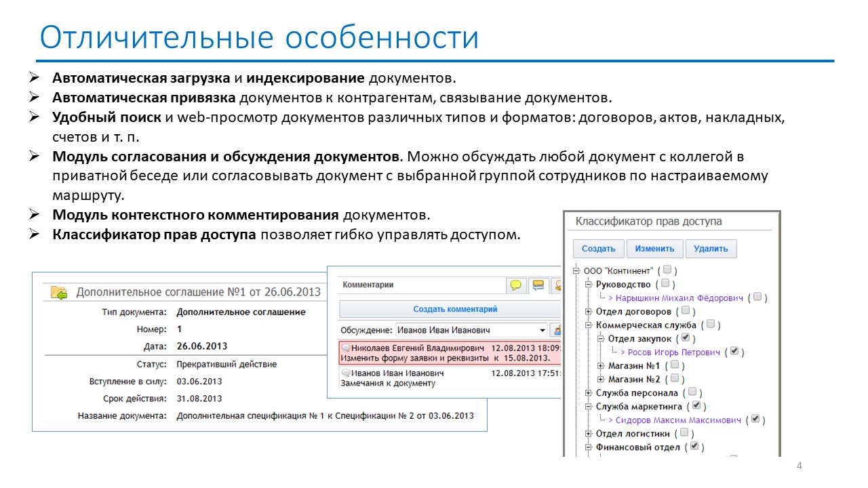Check the Отдел договоров checkbox
The height and width of the screenshot is (488, 868).
(686, 311)
